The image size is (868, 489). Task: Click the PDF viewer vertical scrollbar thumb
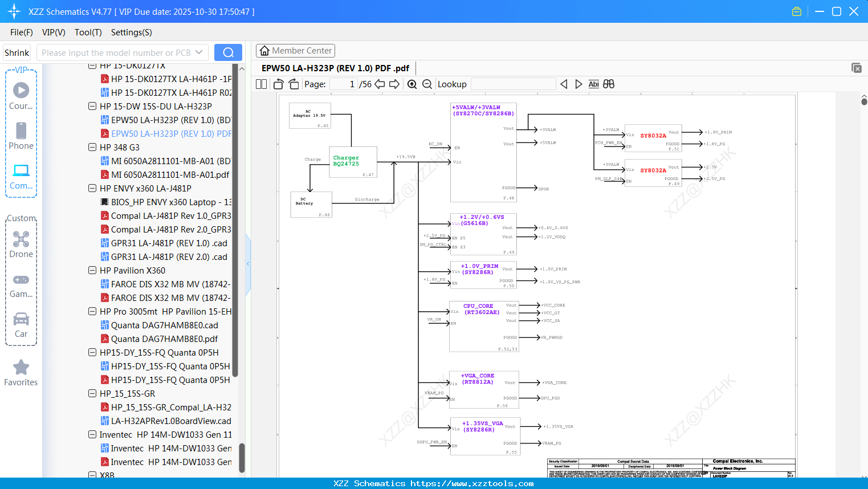pyautogui.click(x=864, y=101)
